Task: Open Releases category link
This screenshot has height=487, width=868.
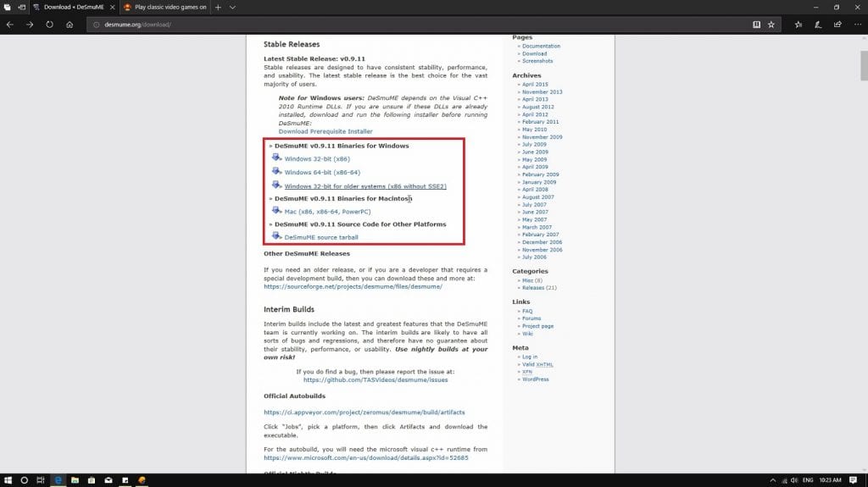Action: click(x=533, y=288)
